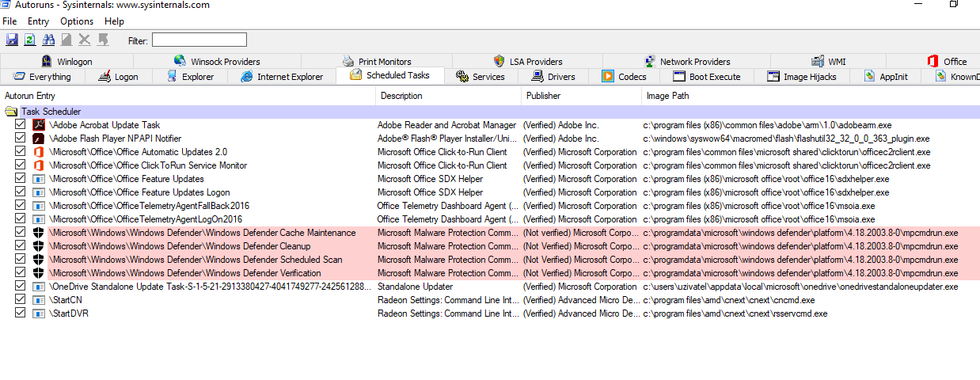Click the Office Feature Updates Logon row icon
Image resolution: width=980 pixels, height=380 pixels.
pos(39,192)
